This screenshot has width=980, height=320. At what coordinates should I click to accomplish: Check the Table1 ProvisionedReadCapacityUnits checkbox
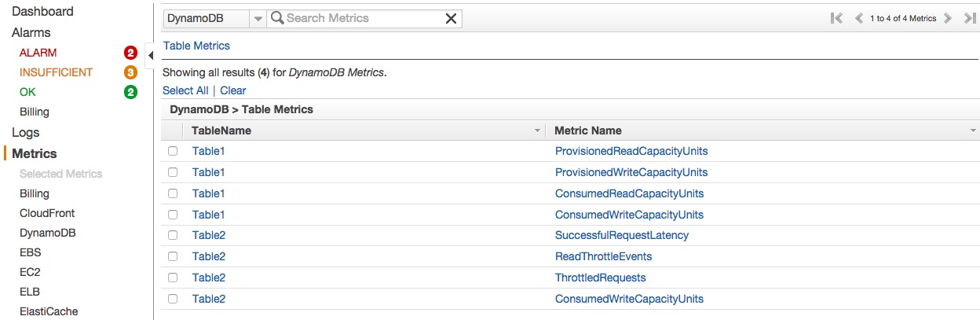173,151
